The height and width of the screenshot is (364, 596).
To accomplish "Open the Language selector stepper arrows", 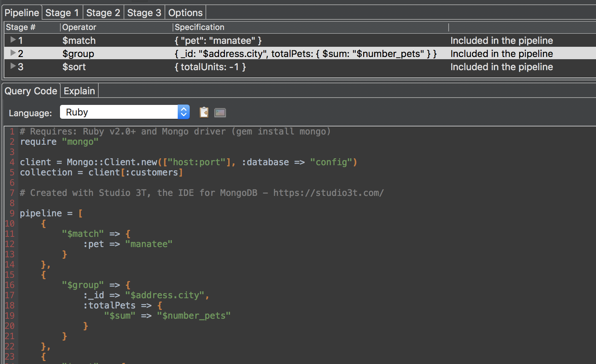I will 184,112.
